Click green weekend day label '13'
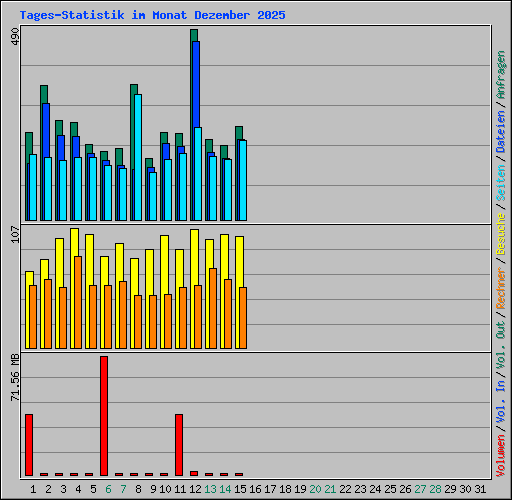 tap(210, 489)
